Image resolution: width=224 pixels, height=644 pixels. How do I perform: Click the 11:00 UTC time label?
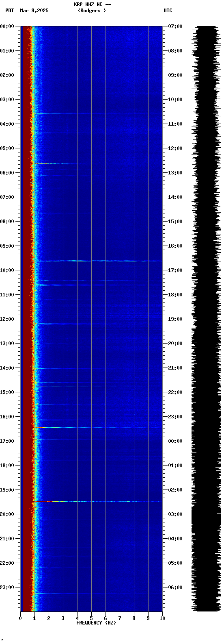175,124
